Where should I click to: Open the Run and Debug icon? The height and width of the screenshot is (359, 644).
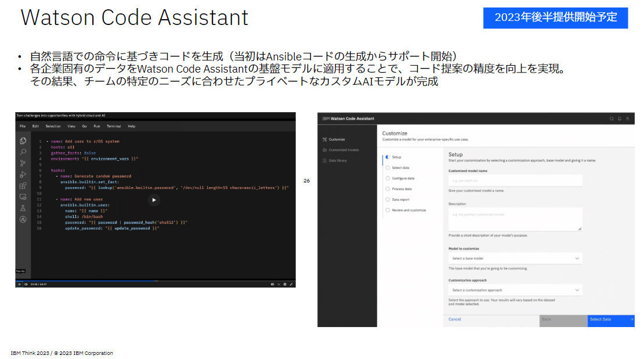point(23,174)
